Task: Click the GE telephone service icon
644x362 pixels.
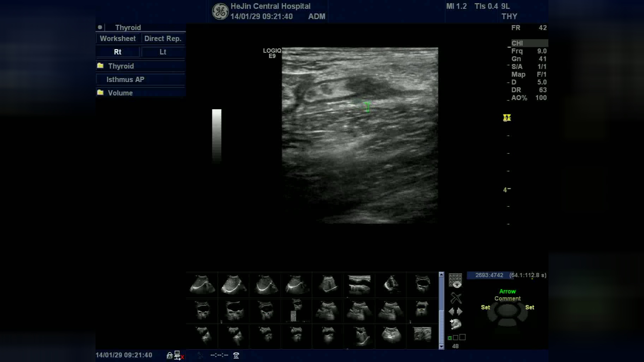Action: coord(236,355)
